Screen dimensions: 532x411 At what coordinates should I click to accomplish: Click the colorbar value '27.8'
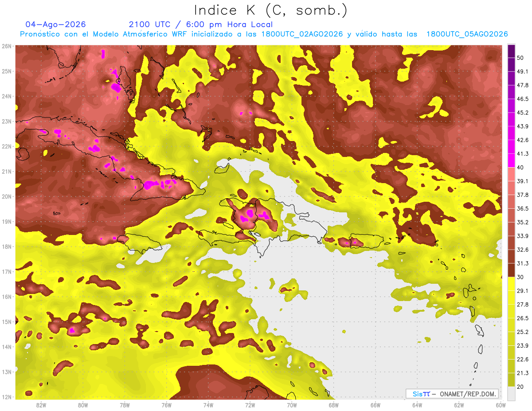pyautogui.click(x=523, y=304)
